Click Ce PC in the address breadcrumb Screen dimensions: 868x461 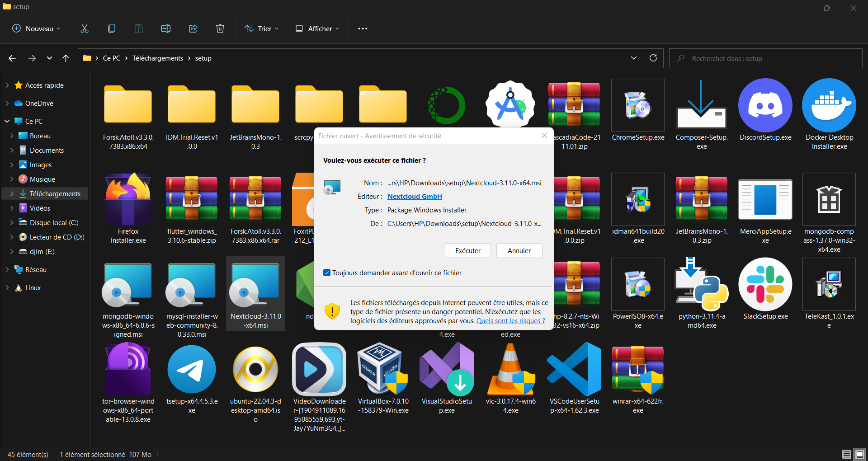coord(112,58)
